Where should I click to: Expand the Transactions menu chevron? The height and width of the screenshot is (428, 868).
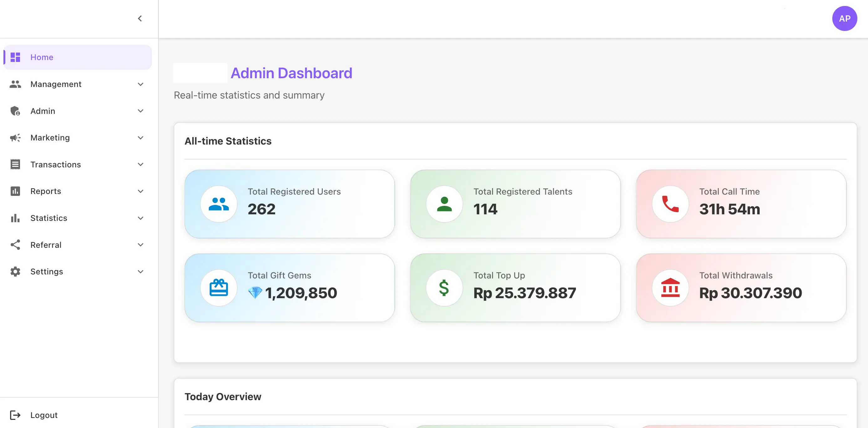(x=141, y=164)
